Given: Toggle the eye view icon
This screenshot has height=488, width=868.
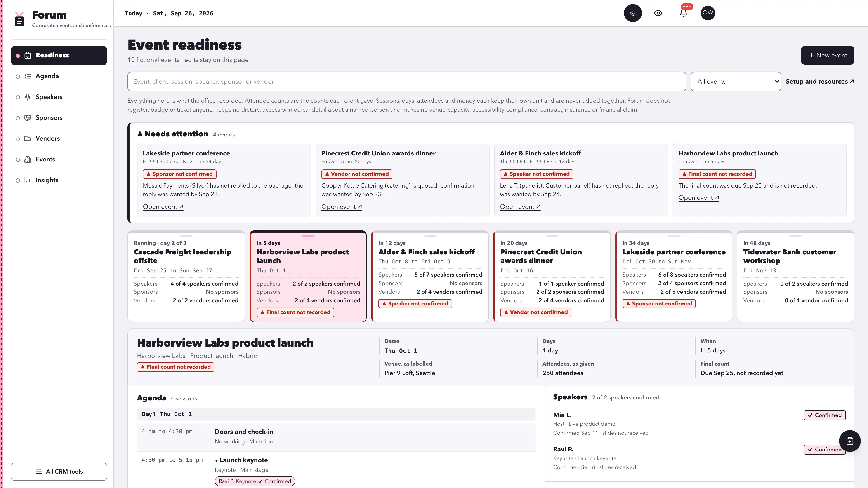Looking at the screenshot, I should (658, 13).
